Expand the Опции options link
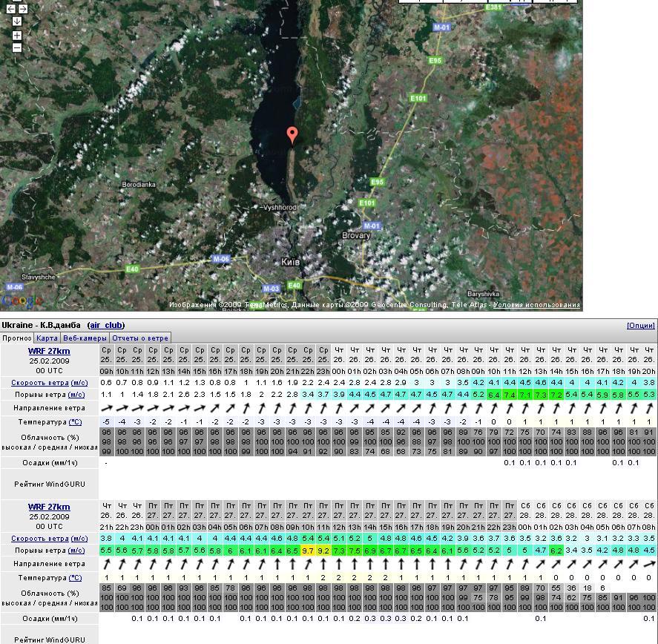This screenshot has height=644, width=658. pyautogui.click(x=640, y=325)
